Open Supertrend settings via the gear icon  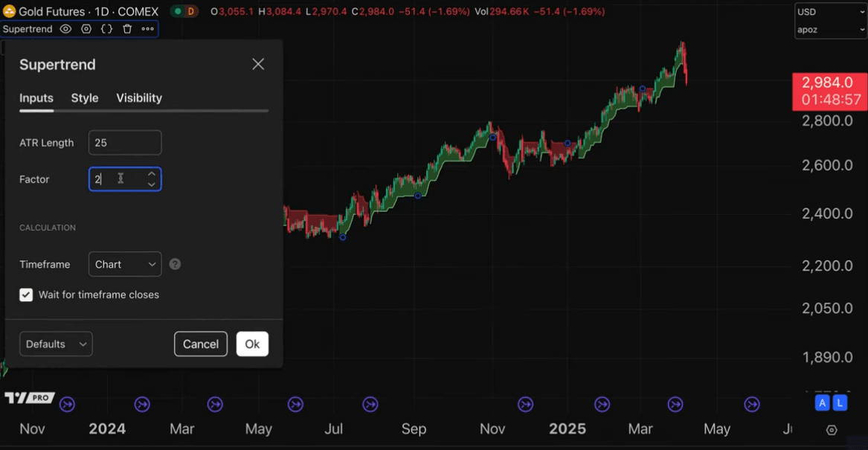coord(86,29)
